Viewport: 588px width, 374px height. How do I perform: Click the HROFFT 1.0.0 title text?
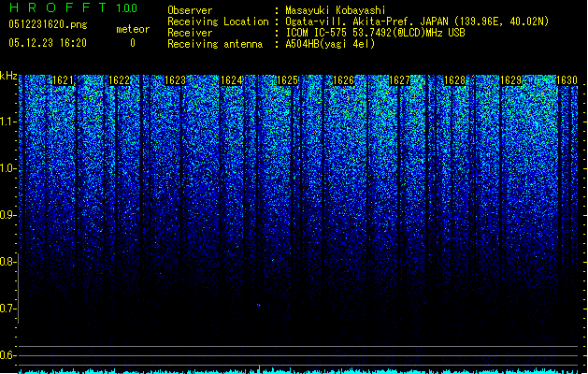coord(74,7)
